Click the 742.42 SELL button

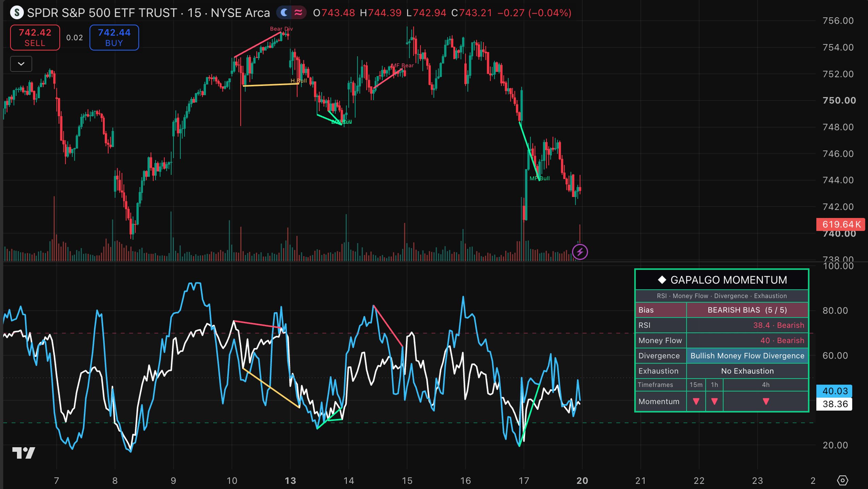coord(35,37)
